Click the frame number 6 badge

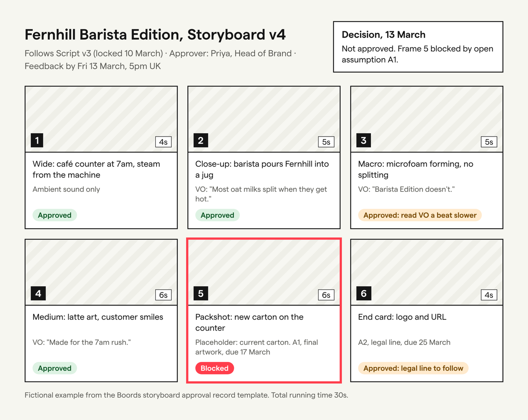click(364, 294)
